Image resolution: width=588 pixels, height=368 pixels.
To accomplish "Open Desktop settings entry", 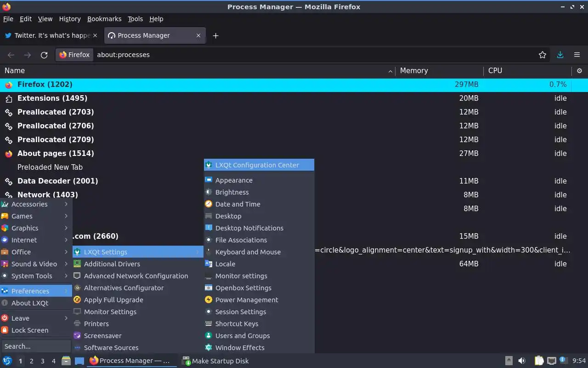I will pos(259,216).
